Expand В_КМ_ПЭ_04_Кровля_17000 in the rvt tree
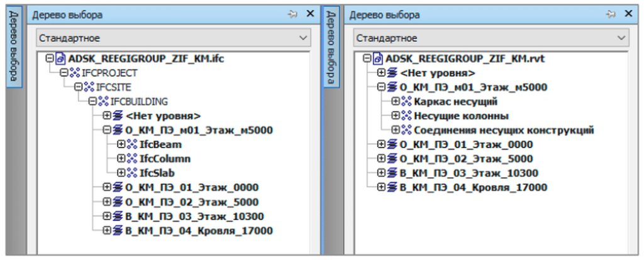 (x=382, y=188)
